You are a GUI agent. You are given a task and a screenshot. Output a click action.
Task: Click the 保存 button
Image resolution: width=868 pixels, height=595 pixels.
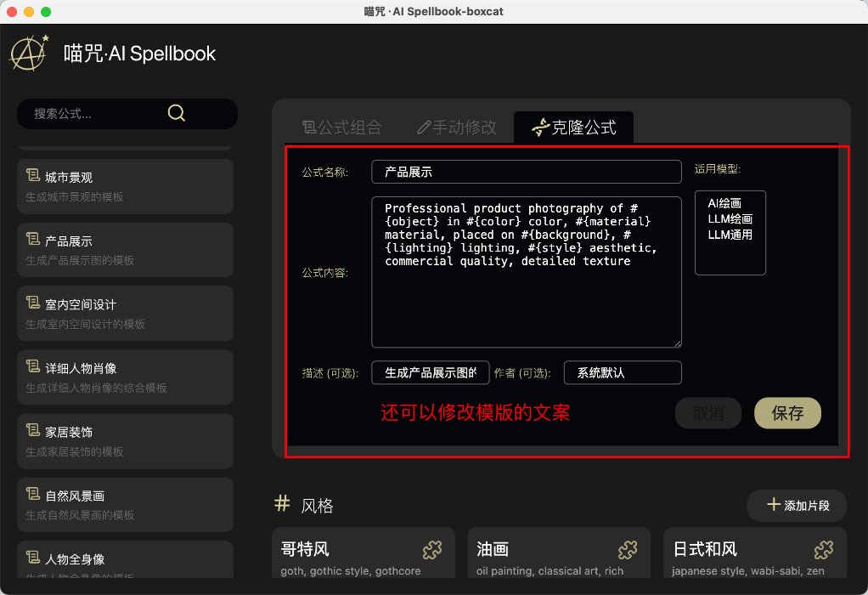(787, 413)
